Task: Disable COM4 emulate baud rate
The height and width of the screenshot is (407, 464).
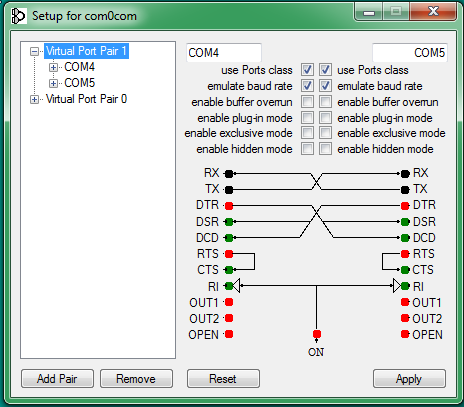Action: pos(307,86)
